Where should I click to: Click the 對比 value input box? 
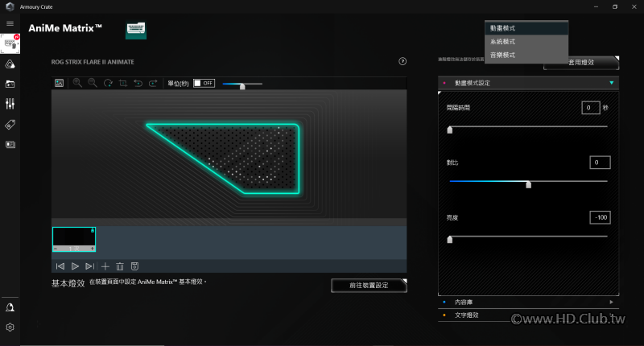600,163
